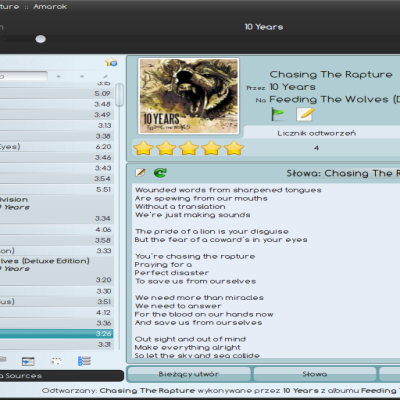Select the 6:20 track ending in Eyes)
Screen dimensions: 400x400
(57, 147)
